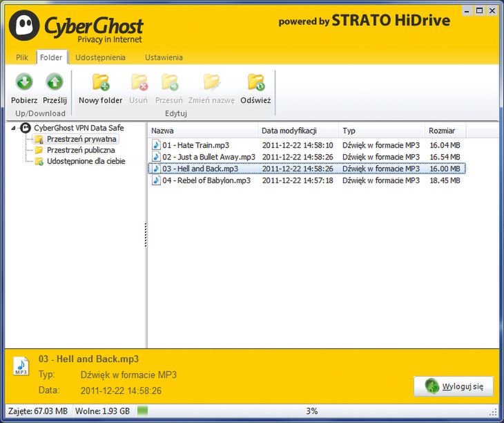Image resolution: width=504 pixels, height=423 pixels.
Task: Select the file 02 - Just a Bullet Away.mp3
Action: [209, 157]
